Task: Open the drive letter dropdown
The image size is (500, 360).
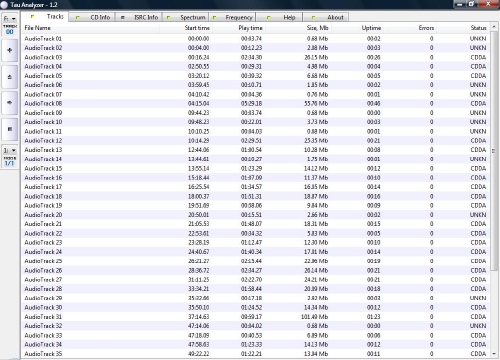Action: 10,18
